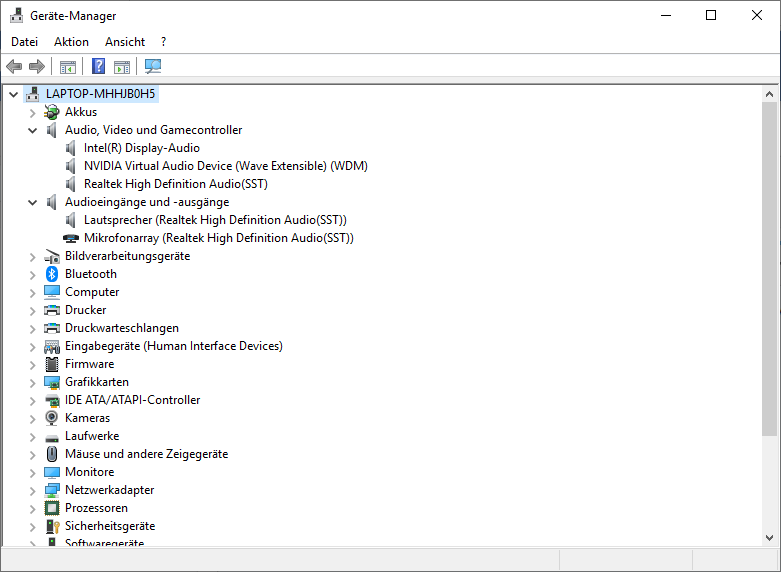The height and width of the screenshot is (572, 781).
Task: Toggle the console tree pane toolbar icon
Action: tap(68, 66)
